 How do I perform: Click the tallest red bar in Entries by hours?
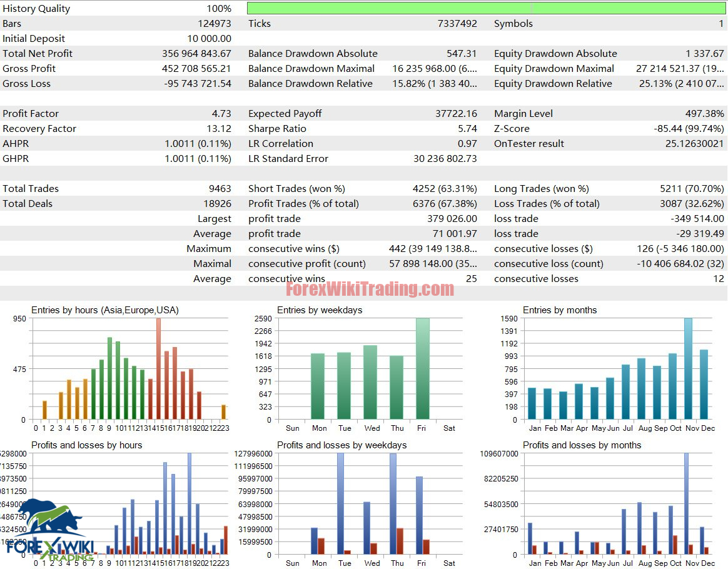(x=159, y=369)
